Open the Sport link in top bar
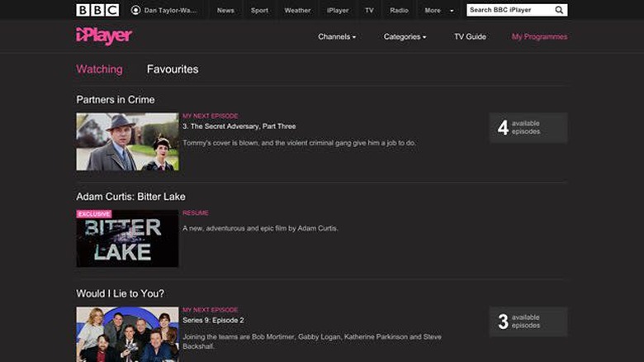 (x=259, y=10)
